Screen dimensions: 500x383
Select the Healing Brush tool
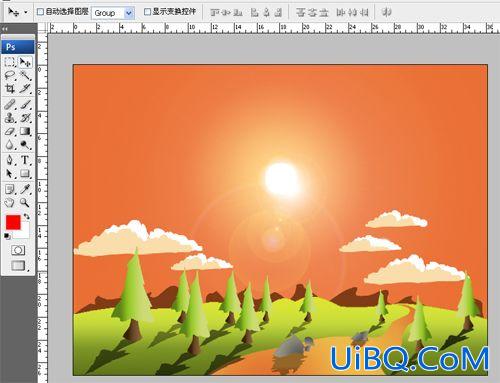[10, 105]
